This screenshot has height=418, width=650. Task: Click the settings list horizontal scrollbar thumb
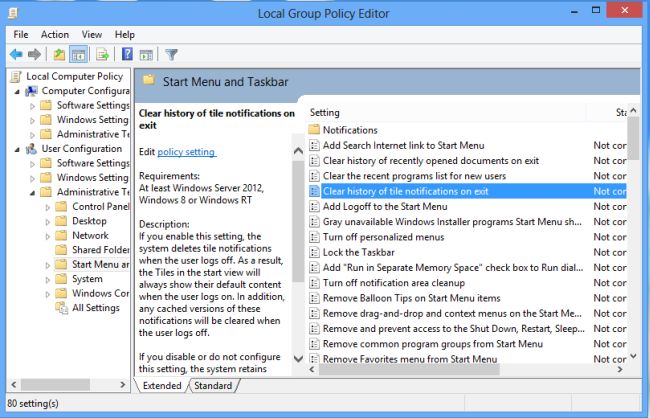pos(409,370)
